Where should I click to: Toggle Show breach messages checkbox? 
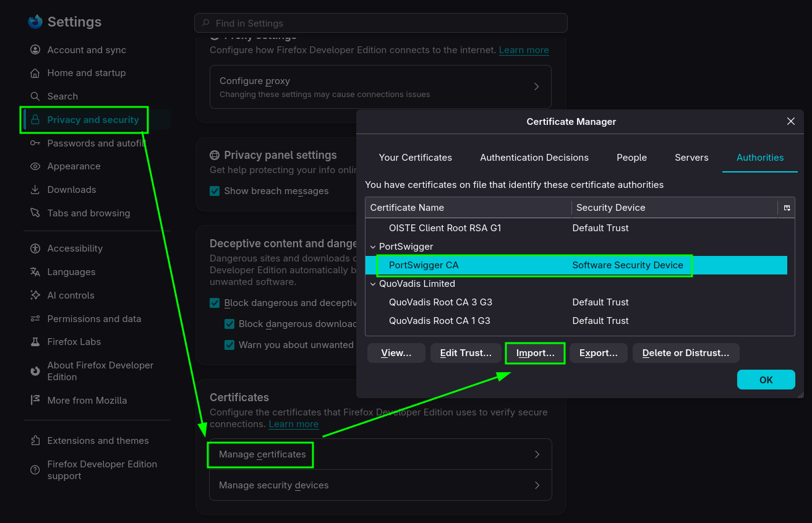215,191
